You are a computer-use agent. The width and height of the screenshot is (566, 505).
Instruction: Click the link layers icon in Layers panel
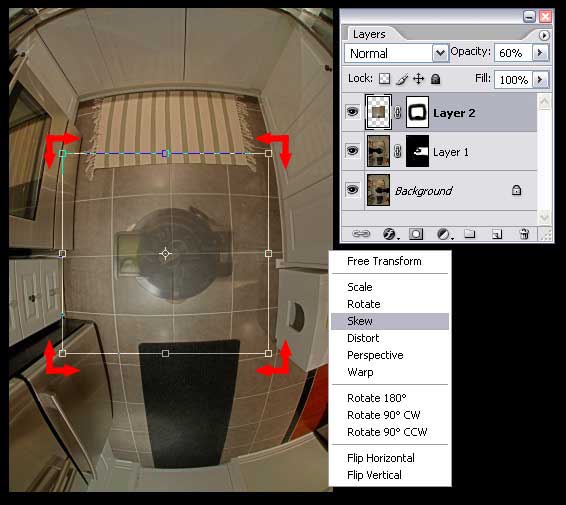coord(361,234)
